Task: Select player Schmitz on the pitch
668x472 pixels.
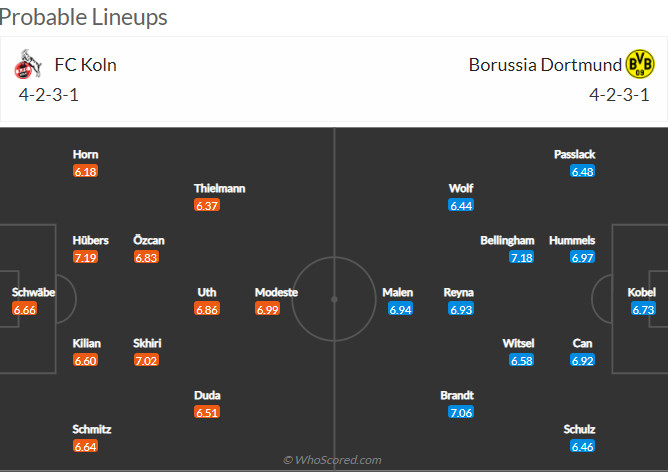Action: 92,429
